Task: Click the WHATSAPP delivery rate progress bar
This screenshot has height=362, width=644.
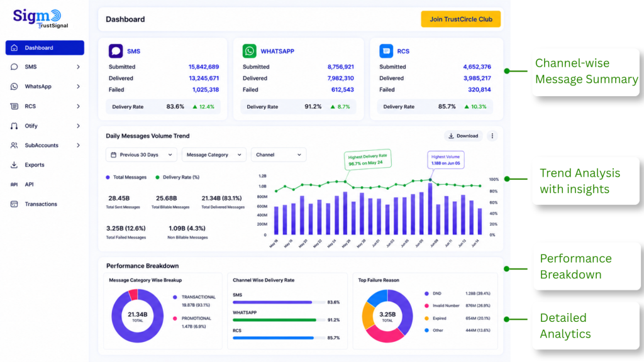Action: (280, 320)
